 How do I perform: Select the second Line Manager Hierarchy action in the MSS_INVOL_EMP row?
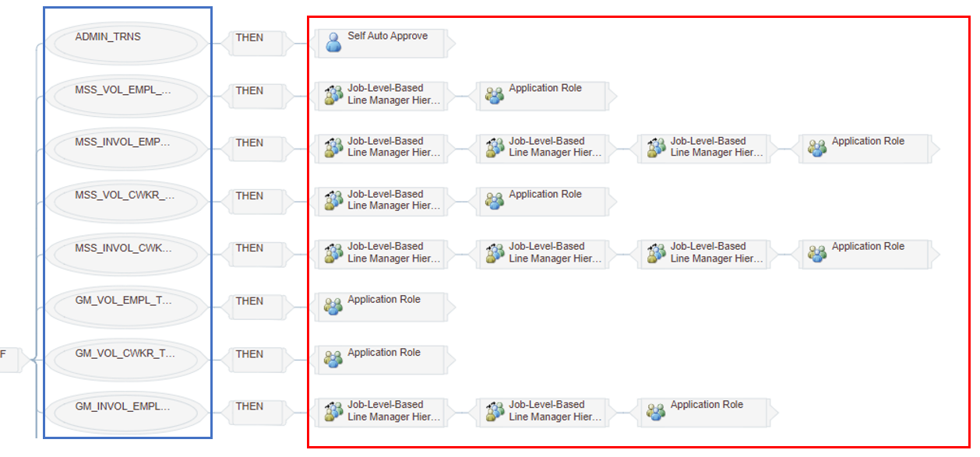coord(545,147)
